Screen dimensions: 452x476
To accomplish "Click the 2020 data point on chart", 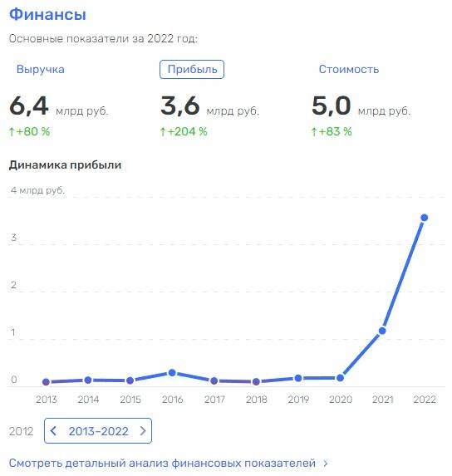I will pyautogui.click(x=341, y=378).
